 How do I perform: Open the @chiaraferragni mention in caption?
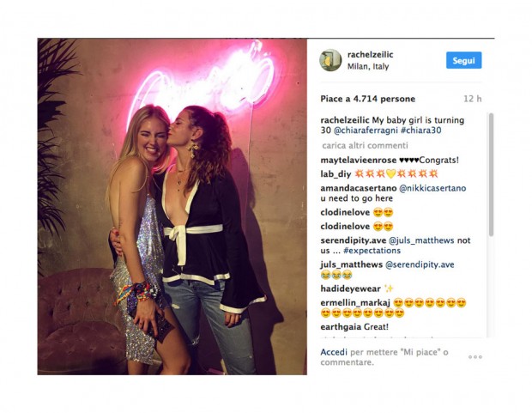[x=366, y=130]
